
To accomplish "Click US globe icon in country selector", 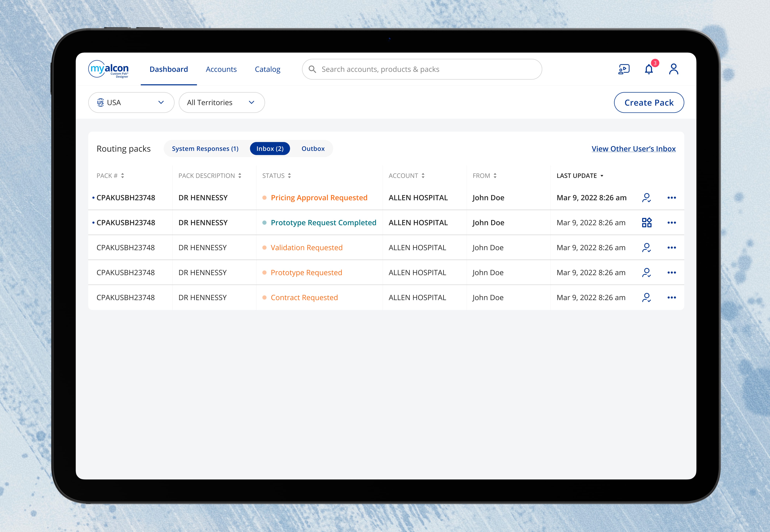I will tap(100, 102).
